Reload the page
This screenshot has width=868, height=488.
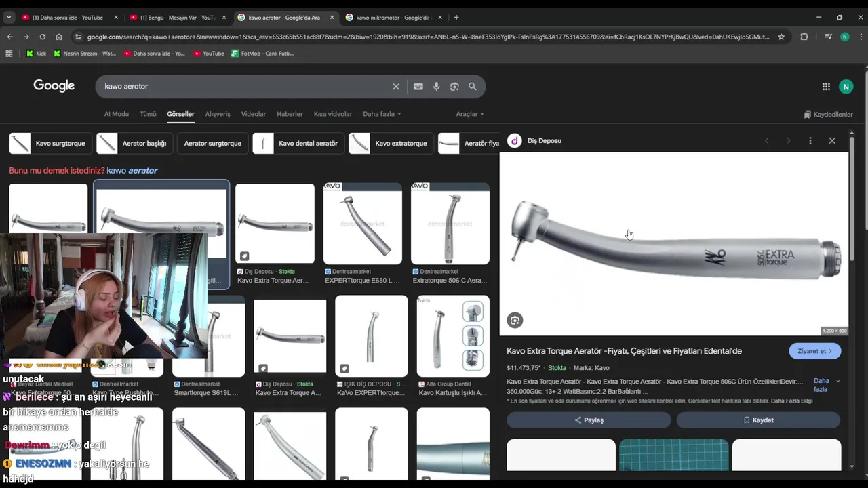point(42,37)
